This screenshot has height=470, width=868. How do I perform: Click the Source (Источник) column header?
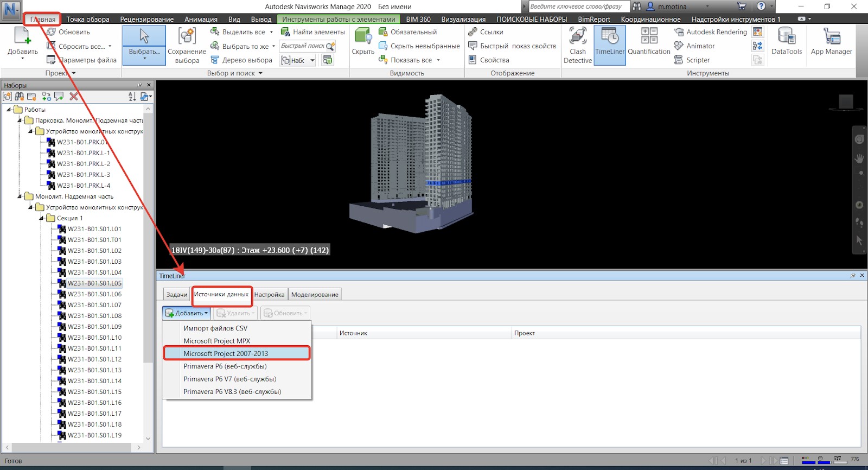click(423, 333)
